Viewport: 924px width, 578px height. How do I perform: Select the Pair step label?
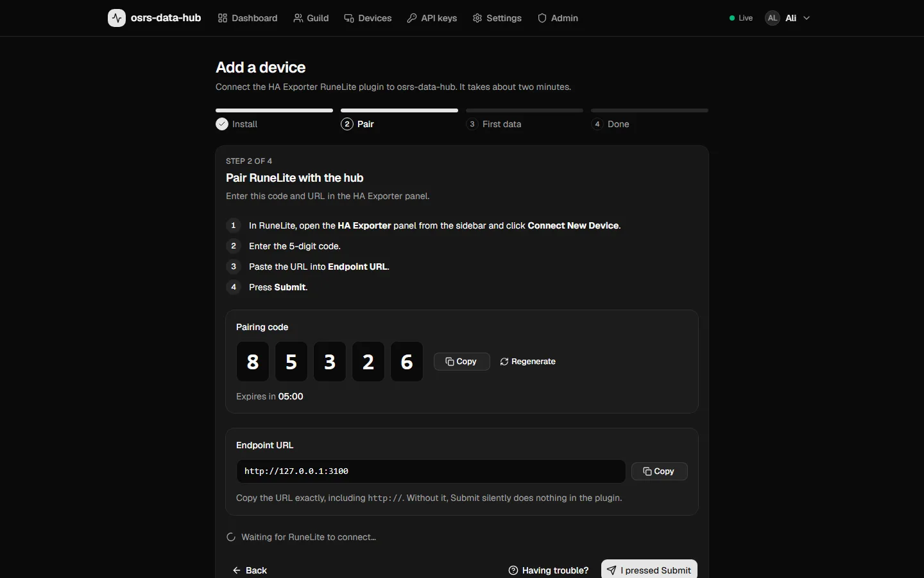coord(366,124)
